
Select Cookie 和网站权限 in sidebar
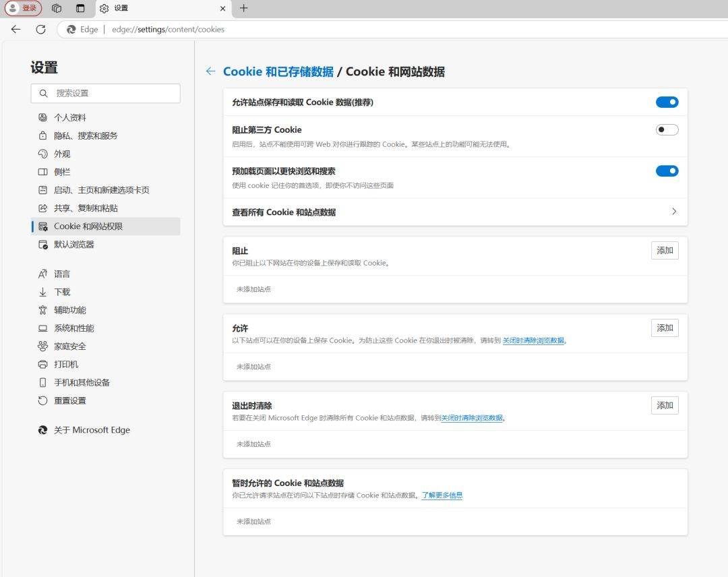coord(105,226)
